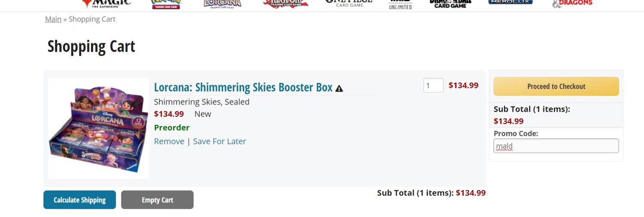Open the HeroClix logo

tap(510, 3)
